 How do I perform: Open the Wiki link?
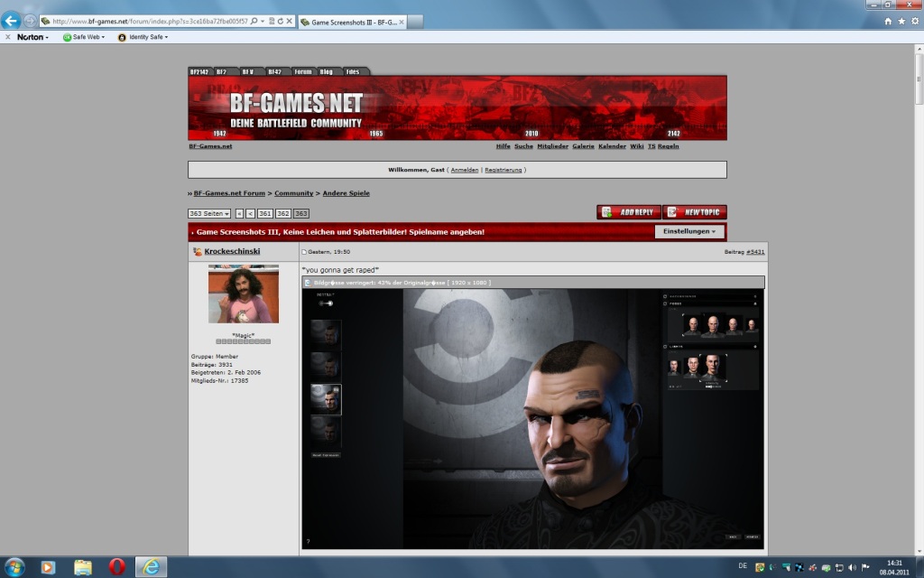[x=637, y=146]
